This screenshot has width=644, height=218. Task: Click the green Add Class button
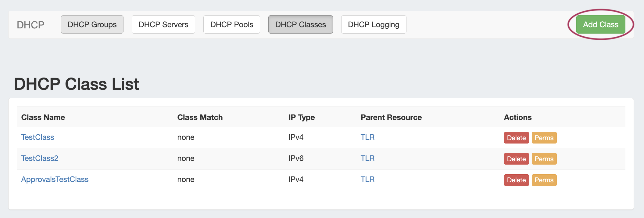click(x=600, y=24)
